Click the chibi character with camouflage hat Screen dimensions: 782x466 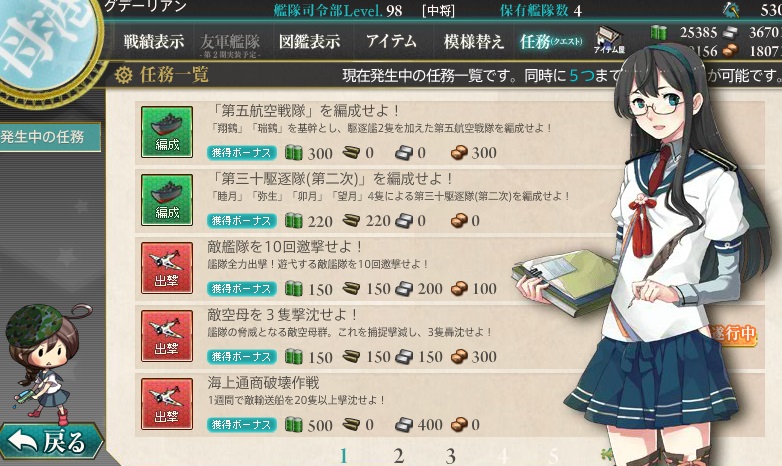pos(44,361)
